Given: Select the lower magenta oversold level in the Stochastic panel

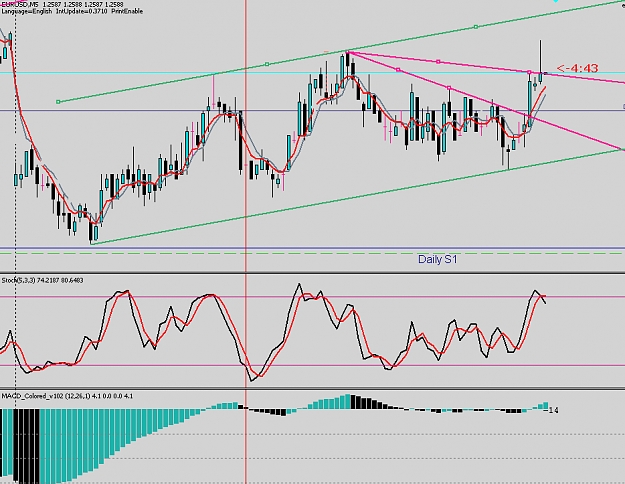Looking at the screenshot, I should click(x=311, y=365).
